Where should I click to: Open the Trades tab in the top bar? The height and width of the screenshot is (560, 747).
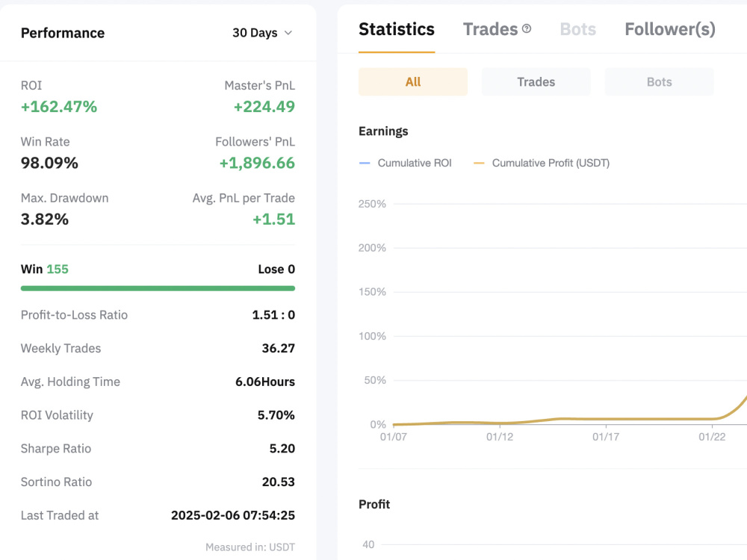click(490, 29)
